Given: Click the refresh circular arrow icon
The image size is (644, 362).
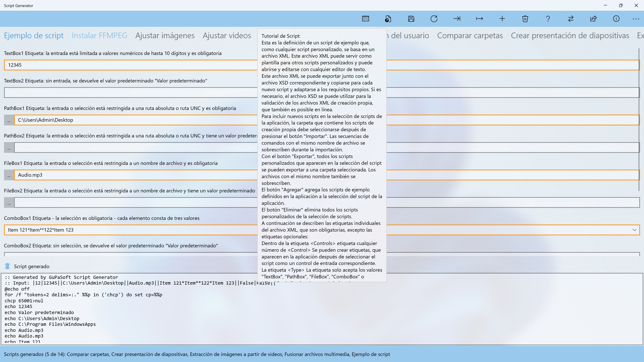Looking at the screenshot, I should [434, 19].
